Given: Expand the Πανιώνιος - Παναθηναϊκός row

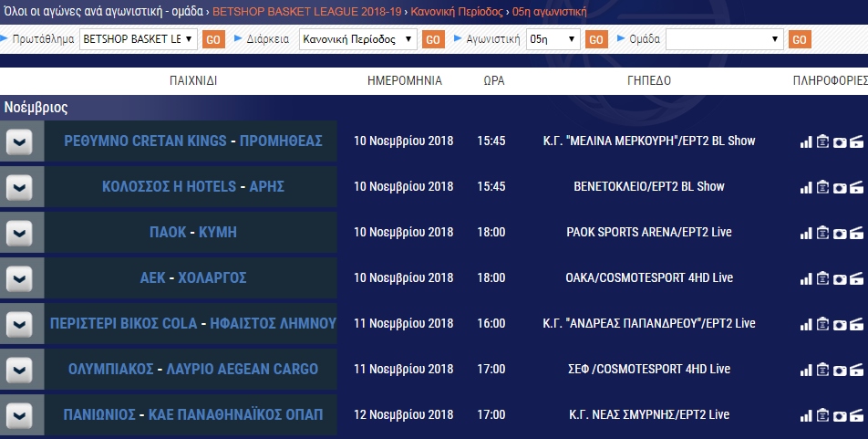Looking at the screenshot, I should point(19,415).
